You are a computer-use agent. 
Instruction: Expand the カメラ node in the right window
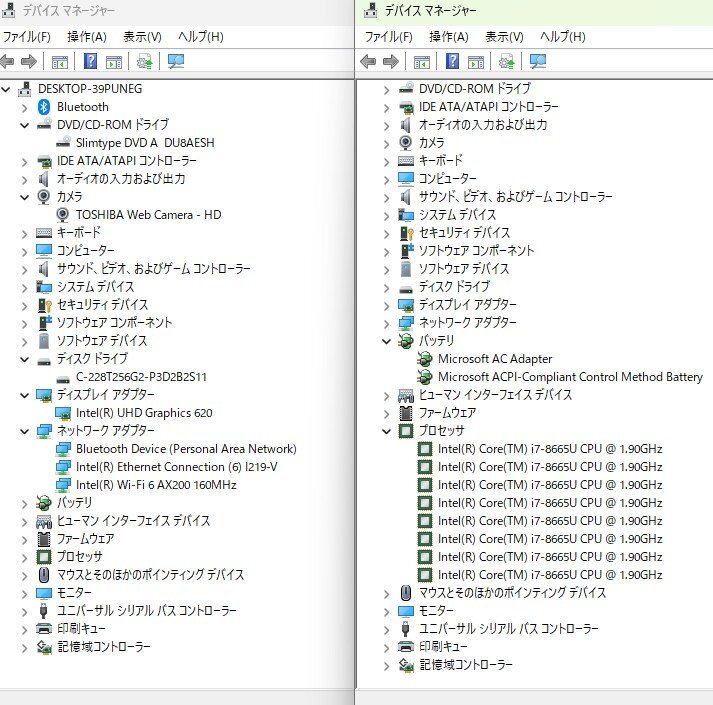(387, 143)
